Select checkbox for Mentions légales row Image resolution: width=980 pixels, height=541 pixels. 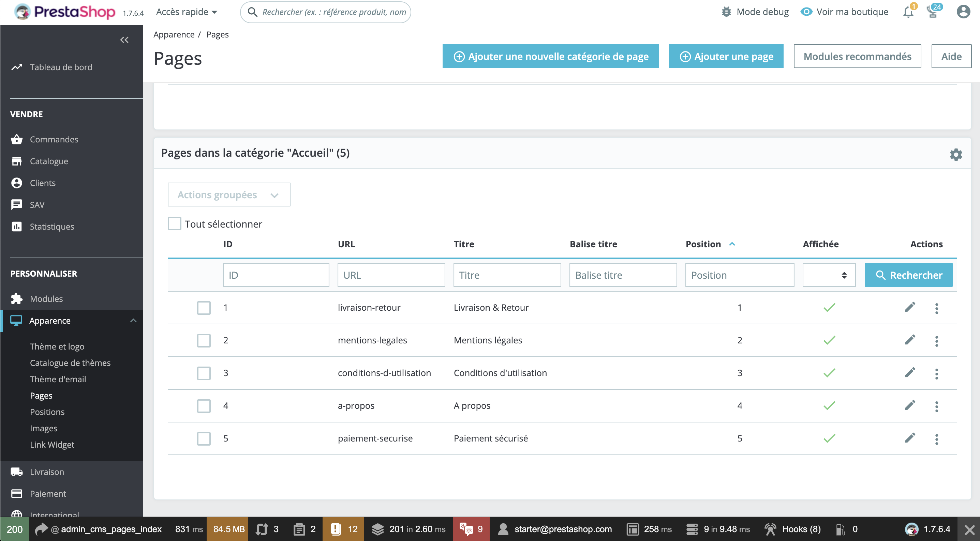tap(204, 340)
